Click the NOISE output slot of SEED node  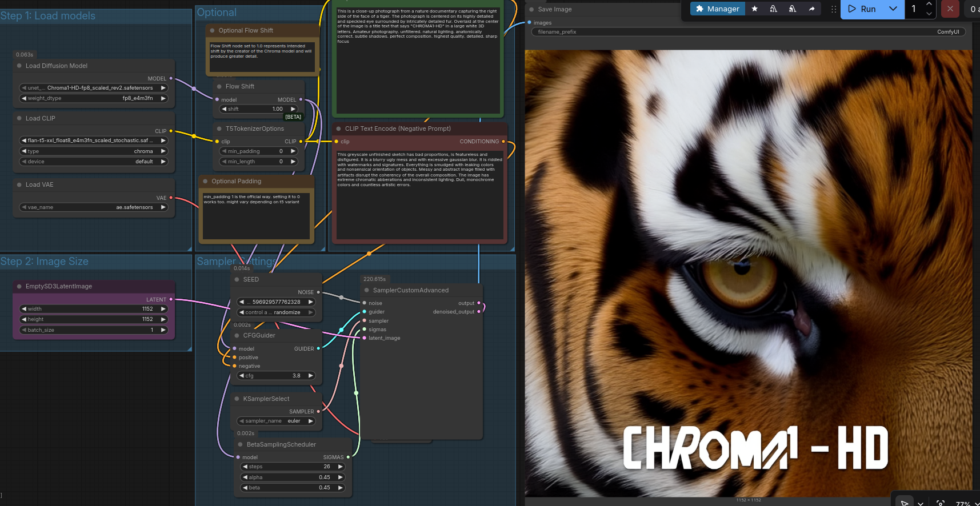pos(318,292)
